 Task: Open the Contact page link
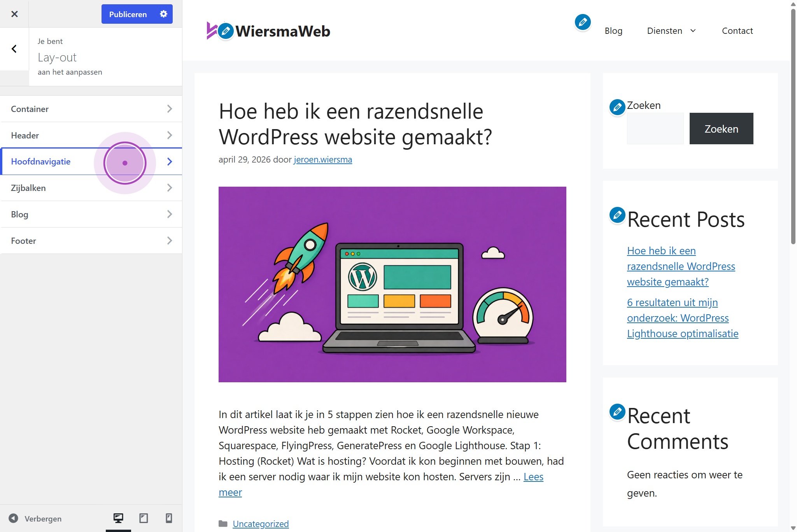click(x=737, y=31)
